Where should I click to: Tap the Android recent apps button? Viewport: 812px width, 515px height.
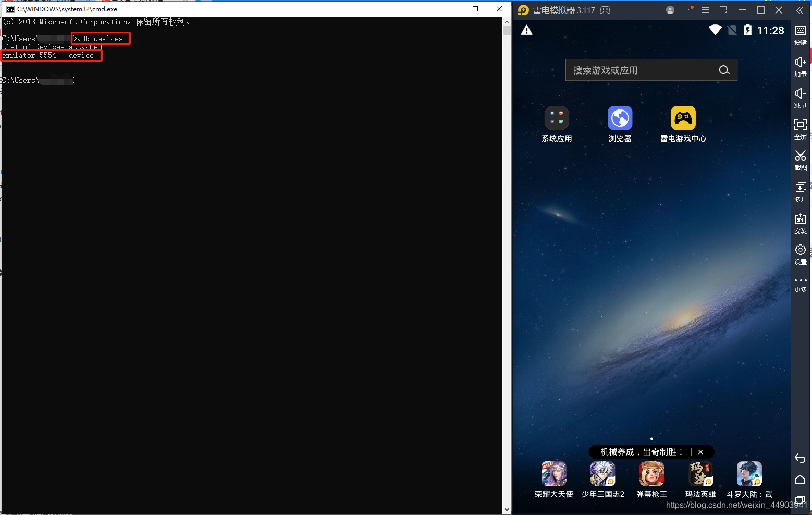800,500
